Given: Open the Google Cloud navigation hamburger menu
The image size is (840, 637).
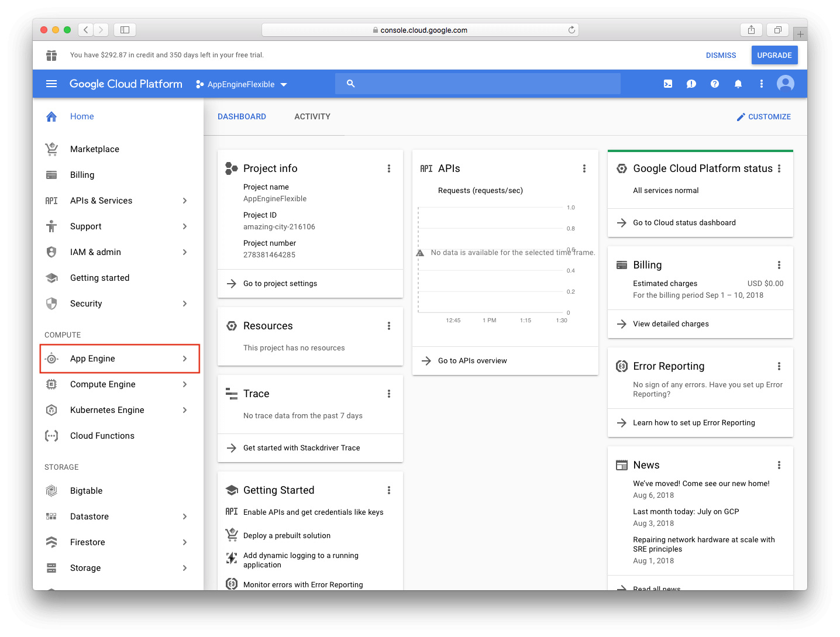Looking at the screenshot, I should (x=51, y=84).
